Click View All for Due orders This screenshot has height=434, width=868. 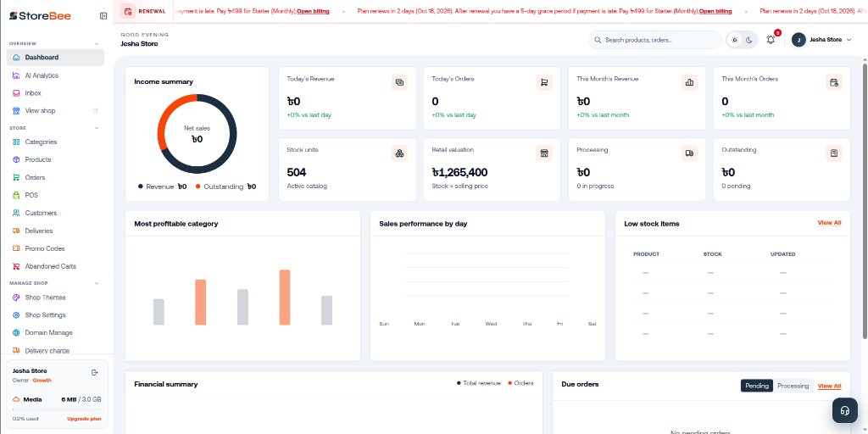point(829,386)
